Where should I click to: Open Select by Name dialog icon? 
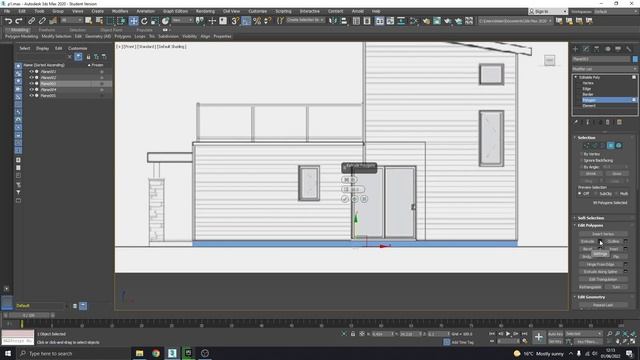pos(99,21)
